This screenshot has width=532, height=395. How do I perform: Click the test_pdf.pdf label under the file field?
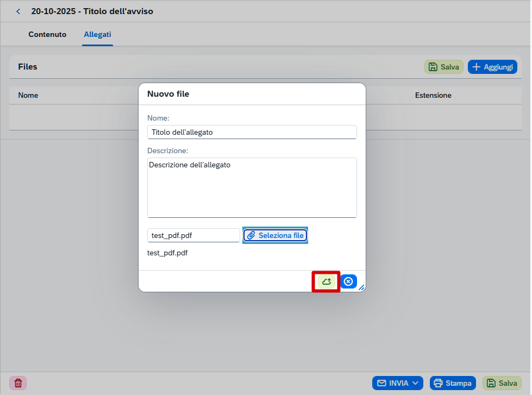point(167,253)
